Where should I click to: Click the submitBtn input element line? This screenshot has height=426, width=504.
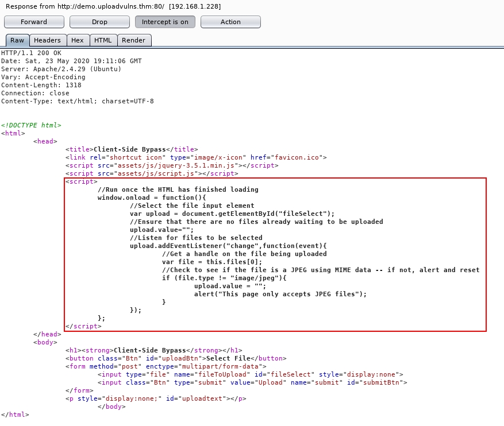[252, 382]
